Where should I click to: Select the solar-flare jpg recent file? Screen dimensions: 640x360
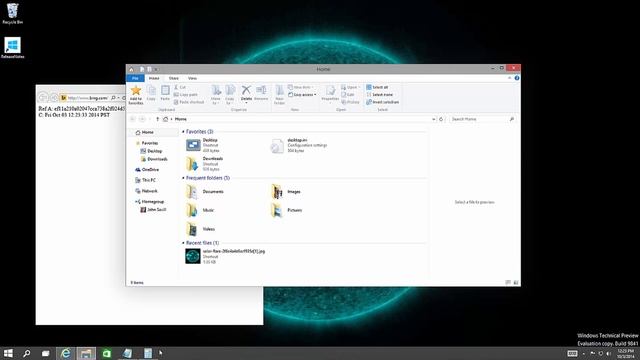pos(225,256)
